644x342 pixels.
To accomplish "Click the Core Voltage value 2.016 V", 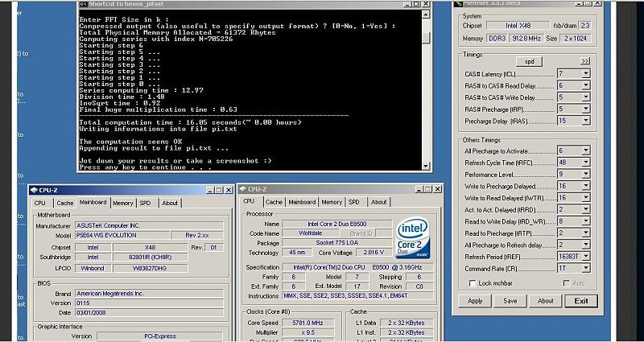I will point(374,253).
